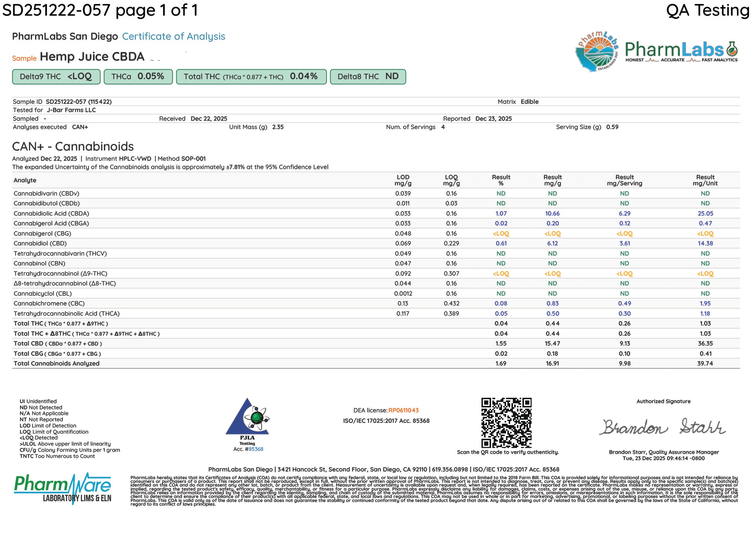Click the Instrument value "HPLC-VWD"
Viewport: 756px width, 534px height.
tap(135, 159)
